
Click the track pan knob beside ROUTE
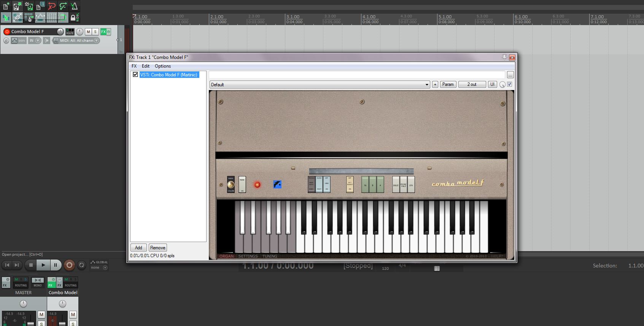(x=80, y=32)
